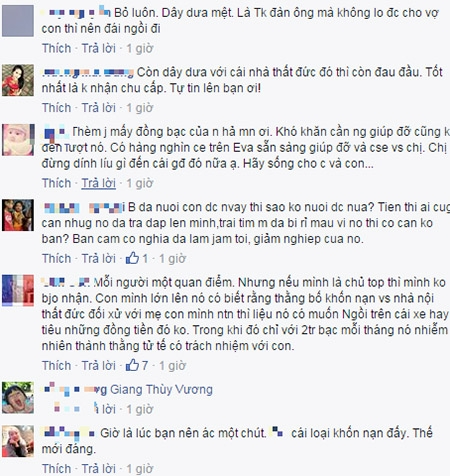450x476 pixels.
Task: Like the 'Giờ là lúc bạn nên ác' comment
Action: tap(56, 469)
